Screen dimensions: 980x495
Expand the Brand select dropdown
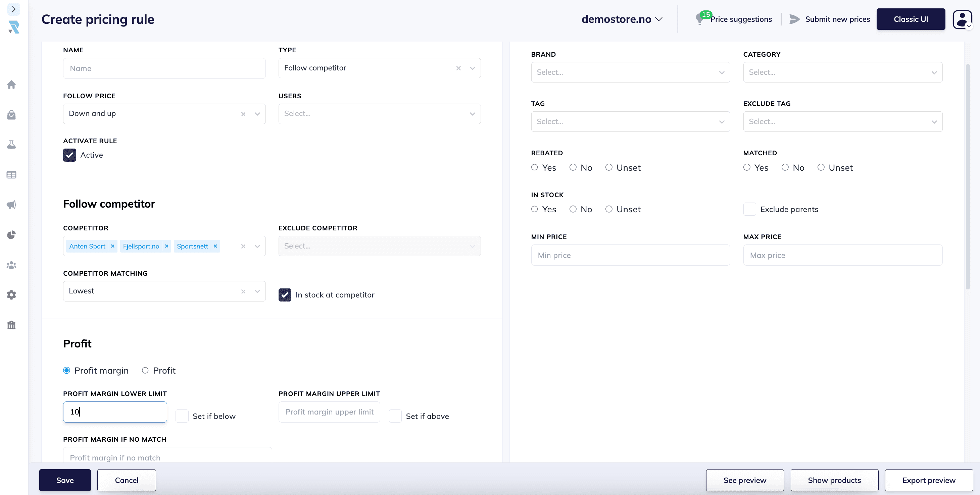pos(630,72)
